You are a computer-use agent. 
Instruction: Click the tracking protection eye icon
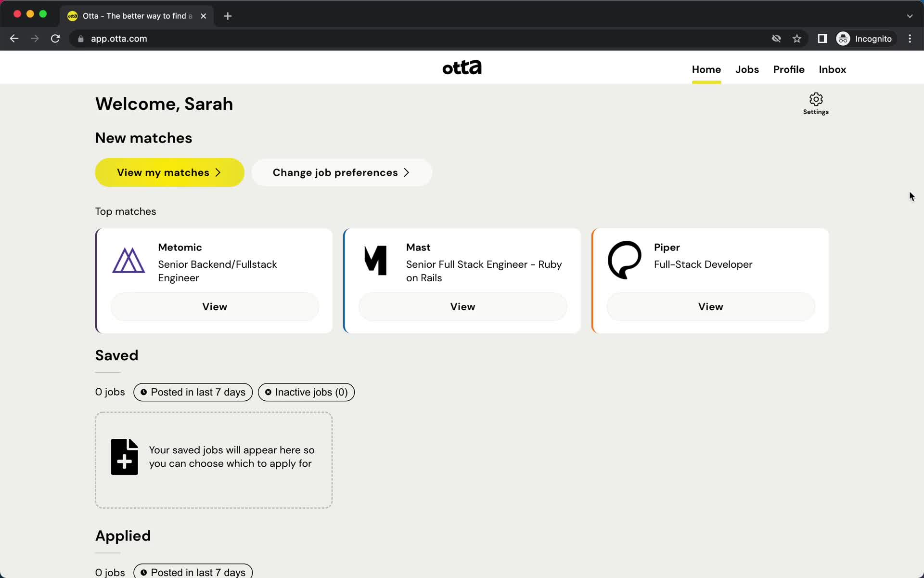coord(776,39)
